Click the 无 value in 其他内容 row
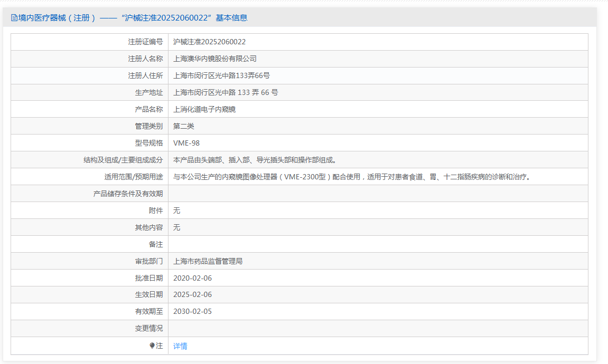This screenshot has width=608, height=364. [x=176, y=228]
